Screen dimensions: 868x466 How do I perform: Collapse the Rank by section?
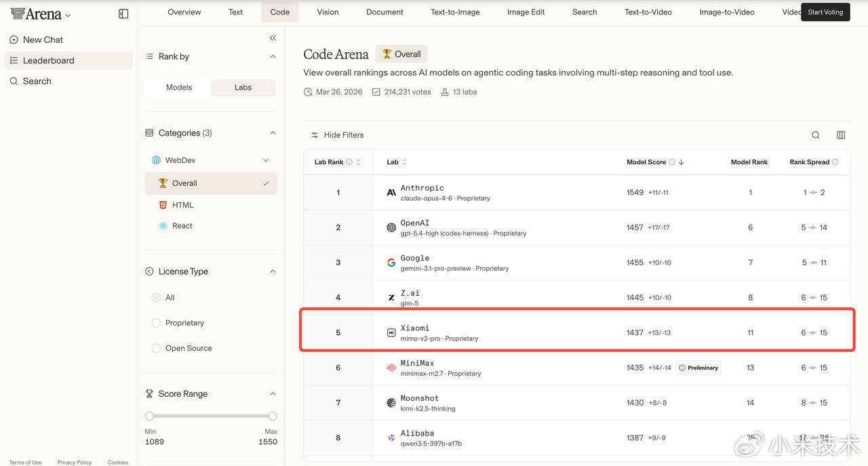pos(273,56)
